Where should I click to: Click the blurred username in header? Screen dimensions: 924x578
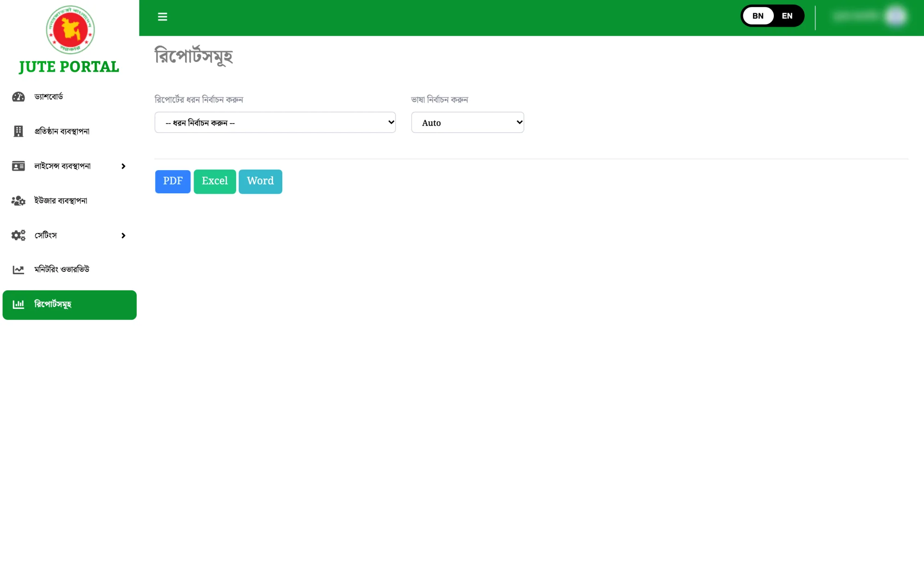[x=856, y=16]
